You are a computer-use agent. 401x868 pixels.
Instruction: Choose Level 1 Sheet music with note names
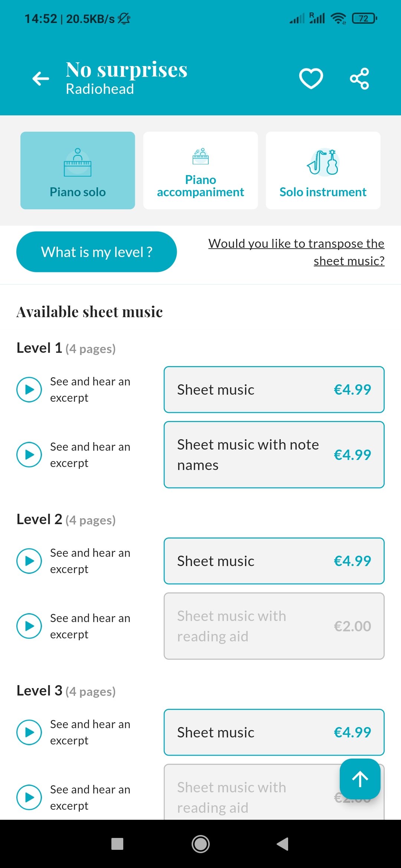click(x=274, y=455)
